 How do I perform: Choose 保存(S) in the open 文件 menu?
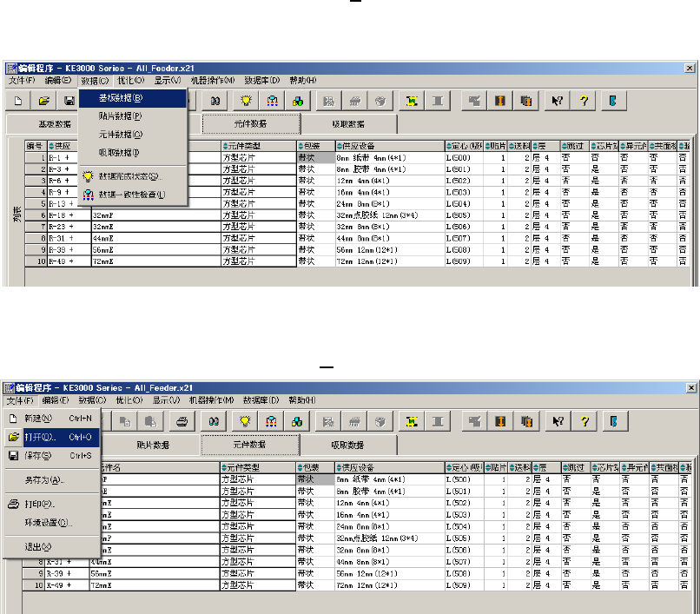(52, 455)
